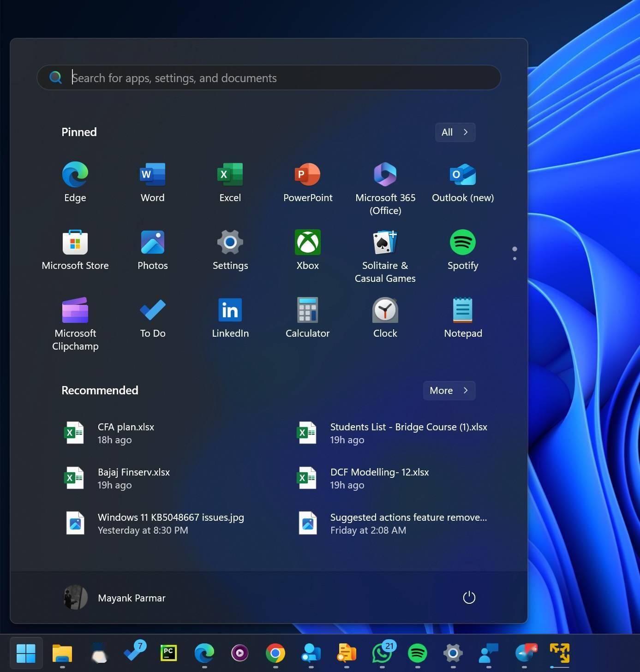Launch Spotify from pinned apps
The width and height of the screenshot is (640, 672).
(x=463, y=250)
